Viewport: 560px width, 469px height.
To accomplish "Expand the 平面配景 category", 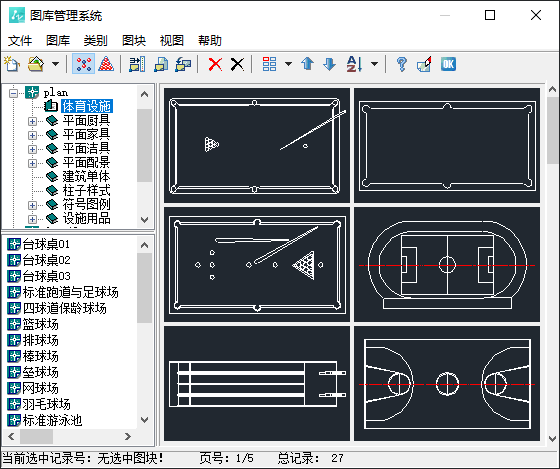I will point(32,163).
